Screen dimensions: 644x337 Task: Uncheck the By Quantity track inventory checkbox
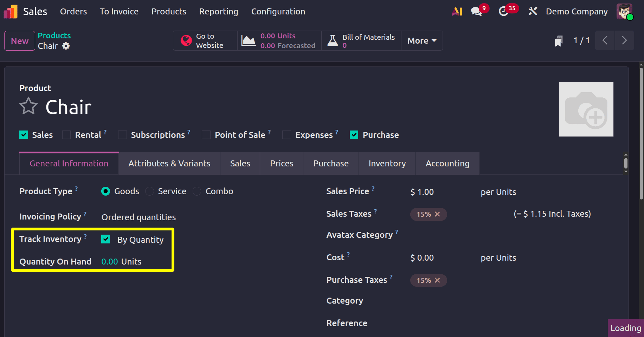tap(105, 239)
